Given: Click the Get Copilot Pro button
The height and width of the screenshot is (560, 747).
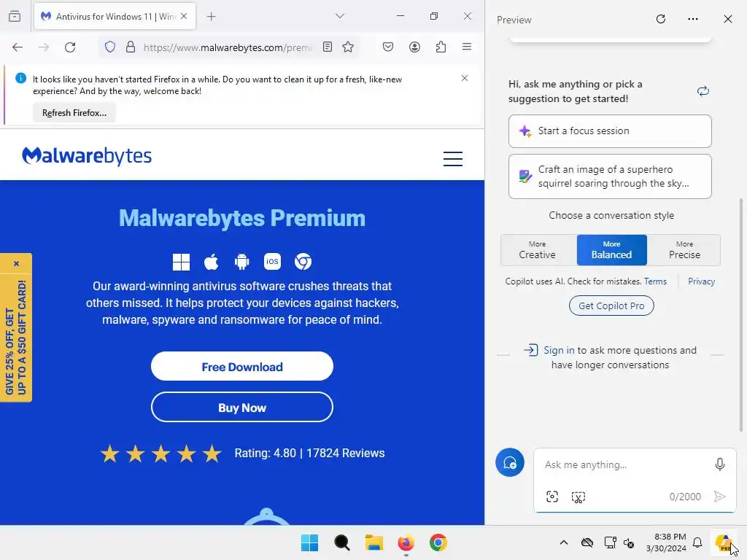Looking at the screenshot, I should (611, 306).
